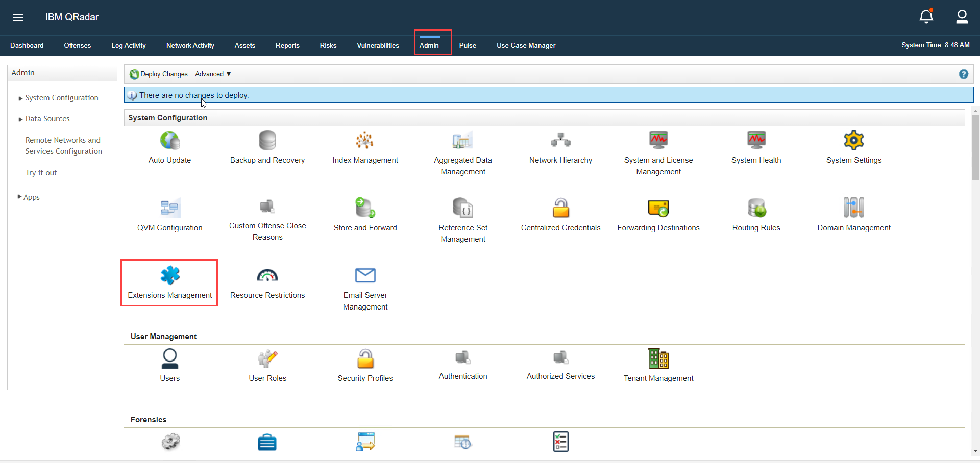Switch to the Offenses tab
The image size is (980, 463).
point(78,45)
